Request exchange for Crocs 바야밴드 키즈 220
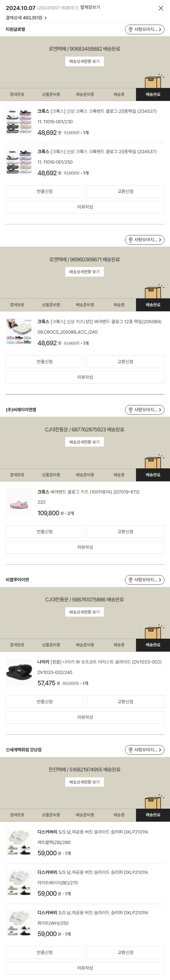170x980 pixels. click(125, 532)
